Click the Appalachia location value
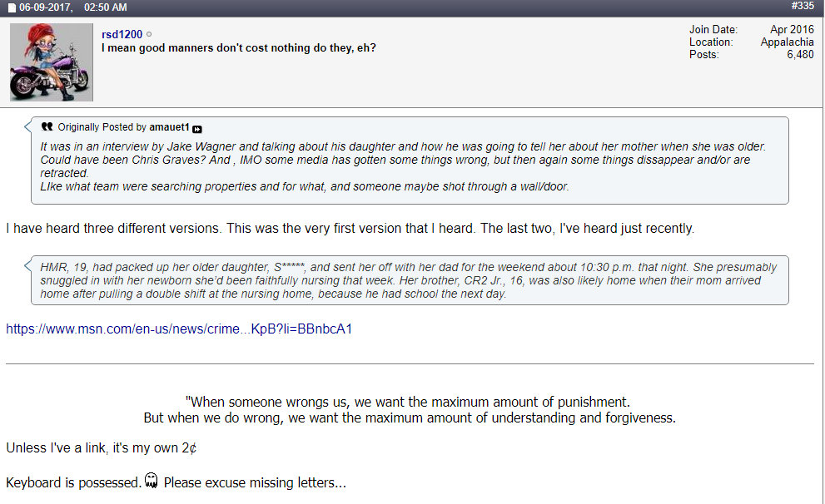Viewport: 825px width, 504px height. point(787,42)
